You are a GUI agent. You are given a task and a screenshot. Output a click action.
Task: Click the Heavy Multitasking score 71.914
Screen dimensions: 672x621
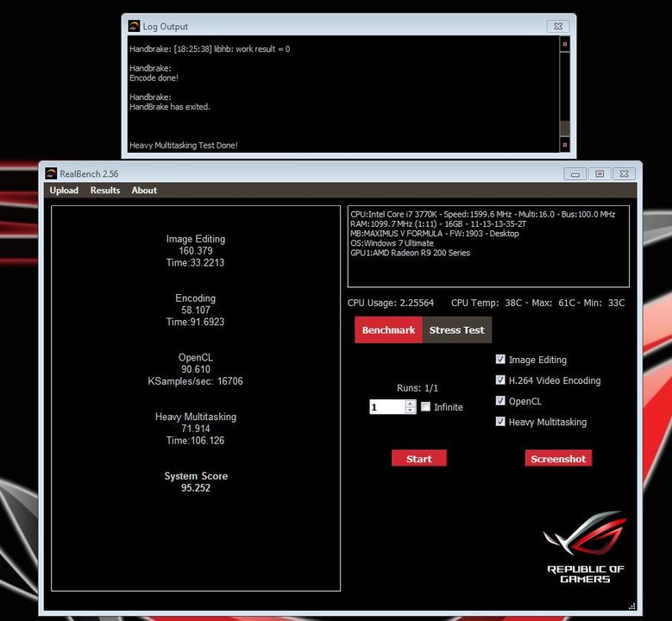196,429
